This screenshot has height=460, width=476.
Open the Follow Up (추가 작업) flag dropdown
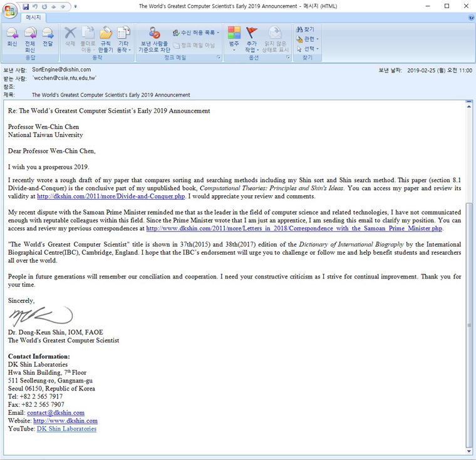coord(252,39)
